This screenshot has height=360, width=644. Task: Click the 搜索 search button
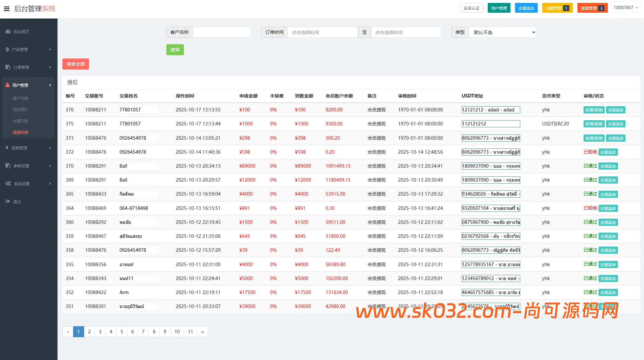pos(175,50)
